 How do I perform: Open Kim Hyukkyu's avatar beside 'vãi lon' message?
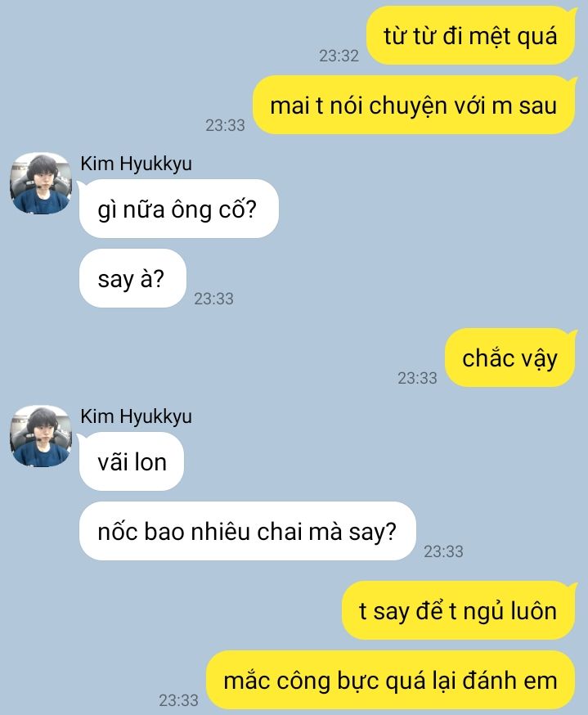pyautogui.click(x=41, y=436)
